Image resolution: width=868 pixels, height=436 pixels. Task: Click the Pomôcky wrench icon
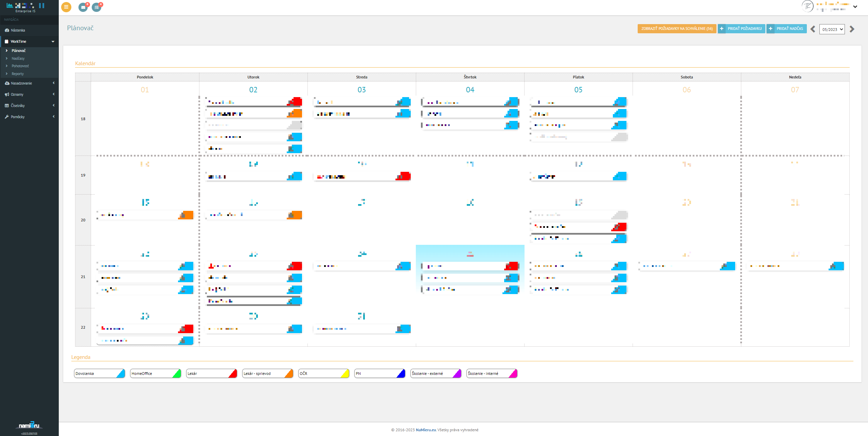click(7, 116)
